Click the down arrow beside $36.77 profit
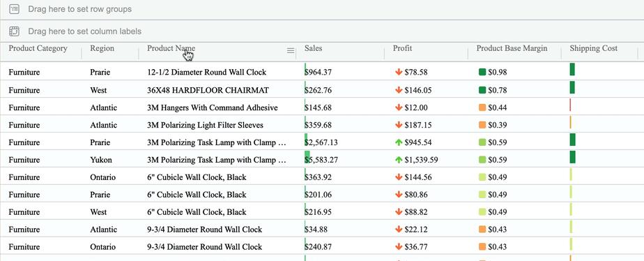This screenshot has width=644, height=261. coord(398,247)
